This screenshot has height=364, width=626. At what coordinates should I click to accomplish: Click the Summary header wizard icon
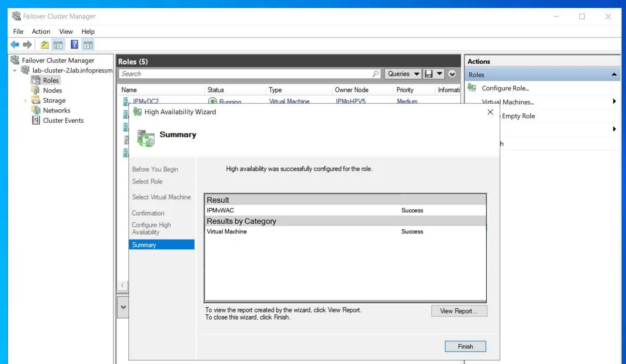pos(145,138)
